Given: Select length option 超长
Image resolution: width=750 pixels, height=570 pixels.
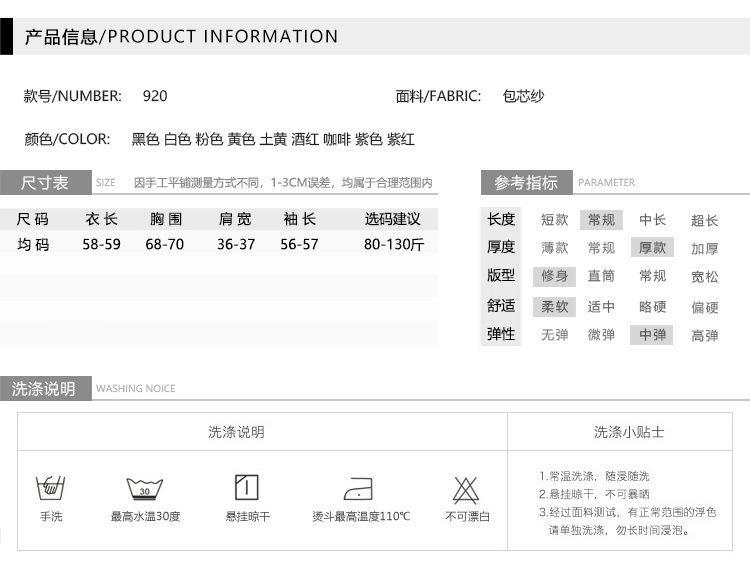Looking at the screenshot, I should pos(705,220).
